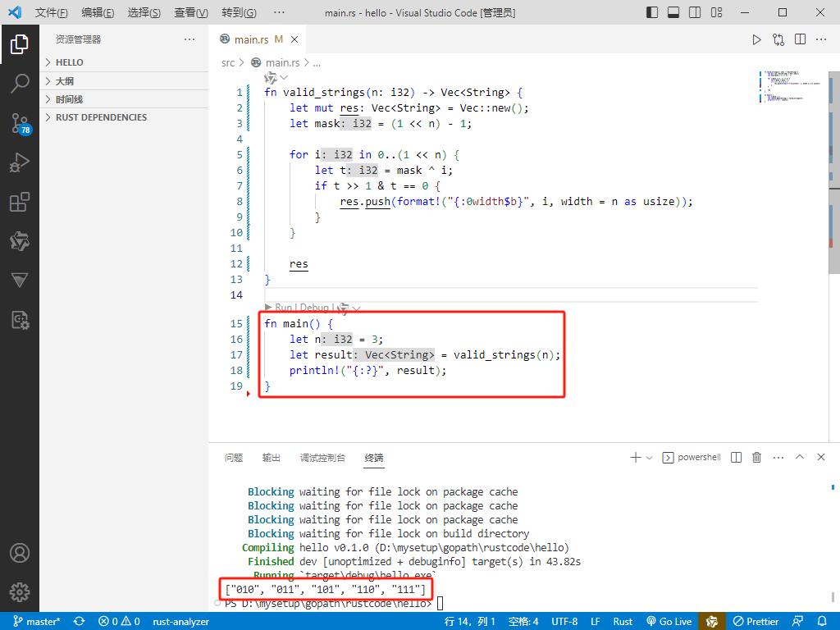840x630 pixels.
Task: Toggle secondary side bar layout icon
Action: click(695, 12)
